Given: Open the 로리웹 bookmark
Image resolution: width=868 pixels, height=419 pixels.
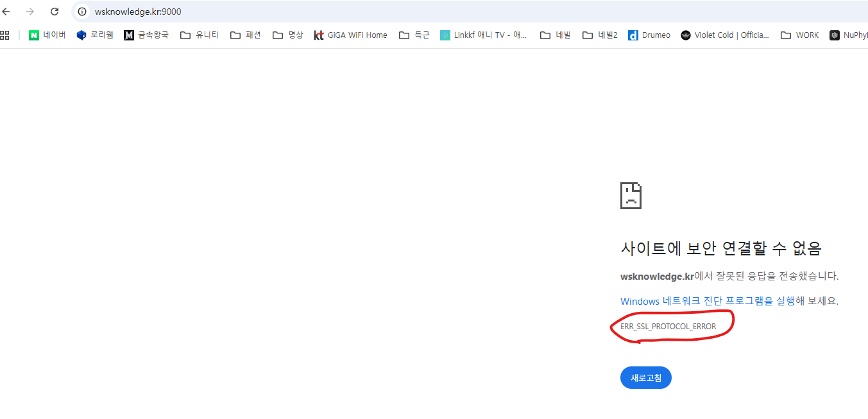Looking at the screenshot, I should 95,35.
